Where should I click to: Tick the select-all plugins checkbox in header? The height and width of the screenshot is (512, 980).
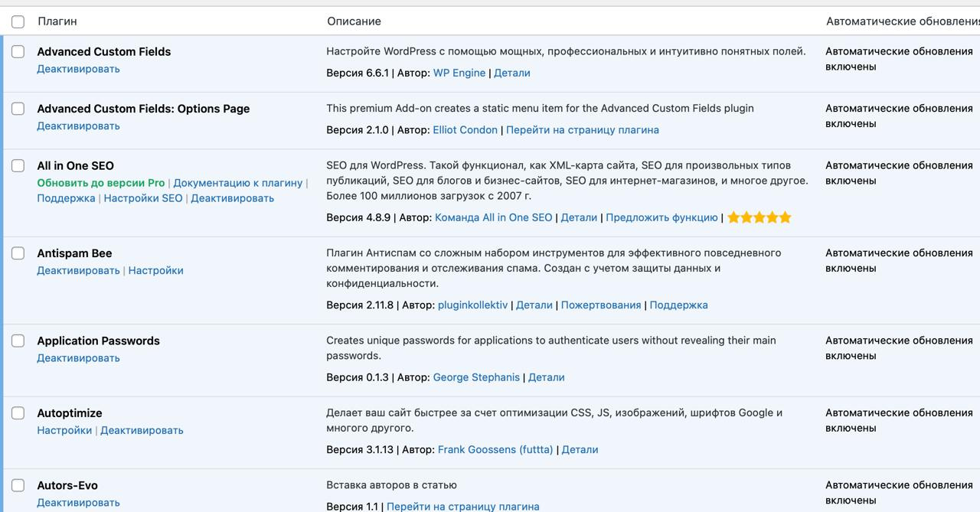pos(18,21)
